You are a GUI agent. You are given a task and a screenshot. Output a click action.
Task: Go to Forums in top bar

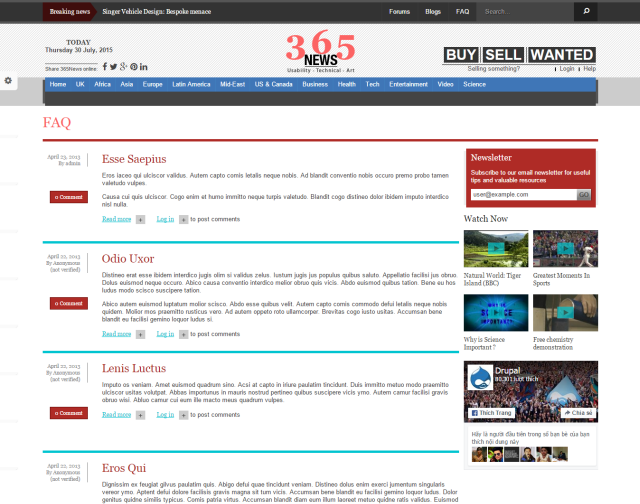click(x=399, y=12)
